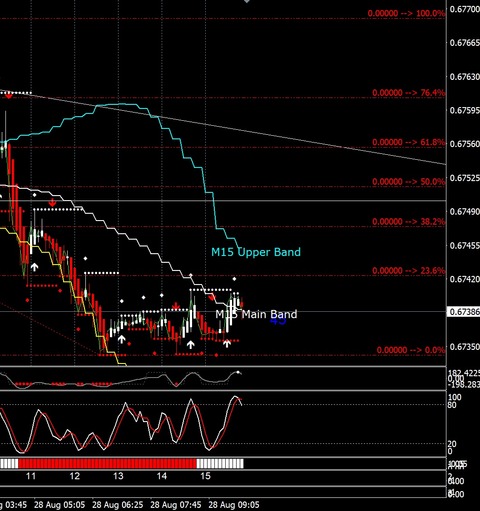Click the 38.2% Fibonacci level label
Screen dimensions: 480x511
click(408, 221)
